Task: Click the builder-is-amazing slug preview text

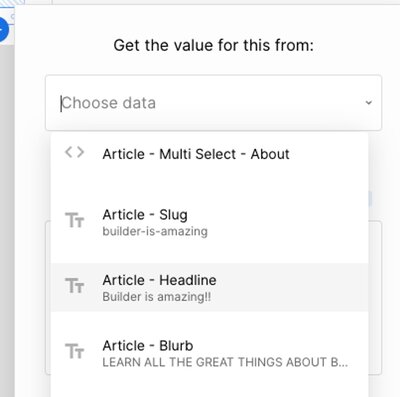Action: click(x=155, y=231)
